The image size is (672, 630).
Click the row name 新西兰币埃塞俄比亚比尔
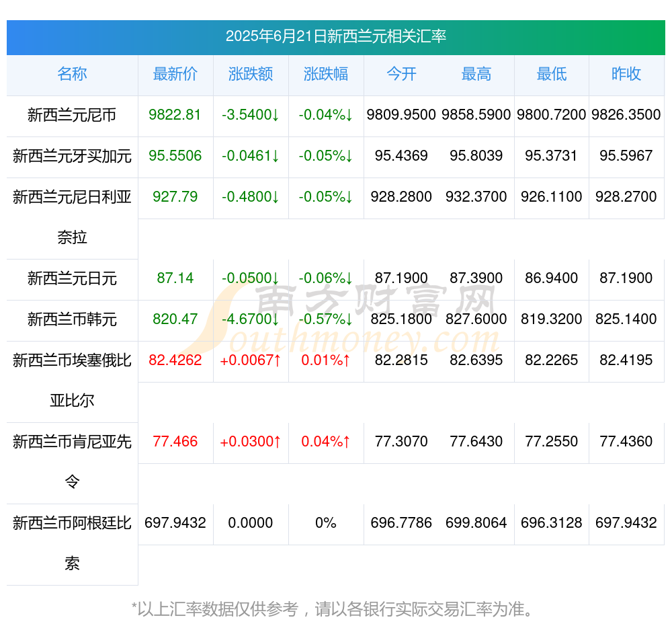point(72,381)
